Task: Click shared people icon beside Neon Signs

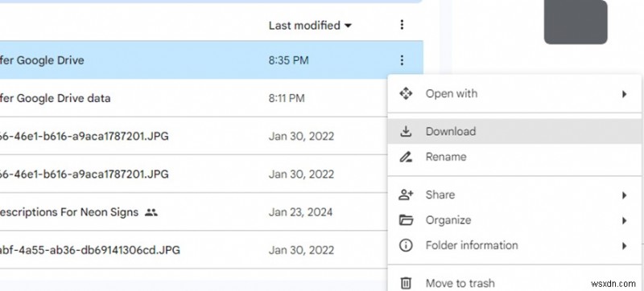Action: pos(151,212)
